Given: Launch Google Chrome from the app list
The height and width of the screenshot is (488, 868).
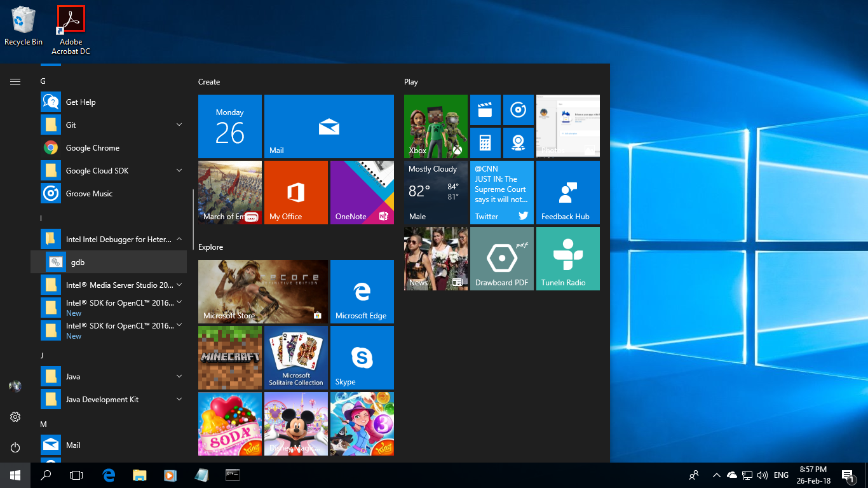Looking at the screenshot, I should point(109,148).
